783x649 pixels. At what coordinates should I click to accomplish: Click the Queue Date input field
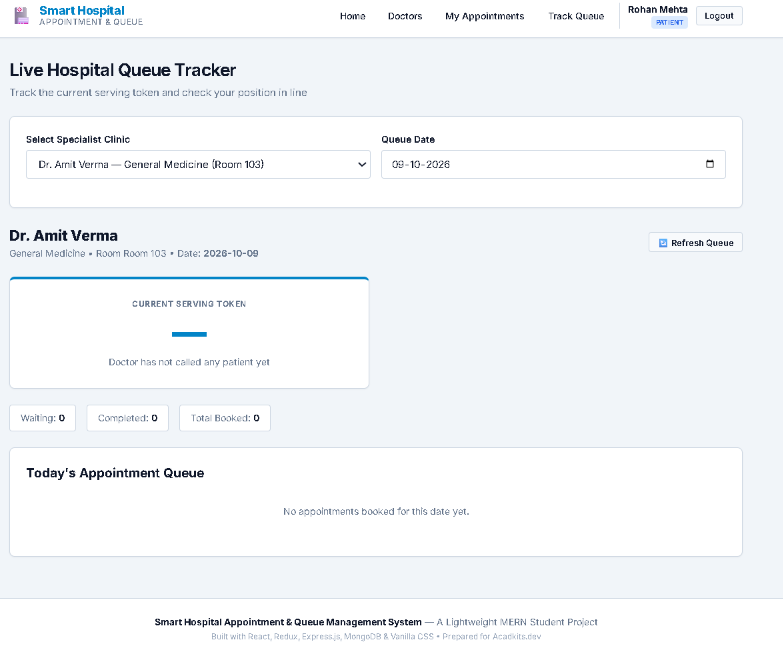coord(553,164)
